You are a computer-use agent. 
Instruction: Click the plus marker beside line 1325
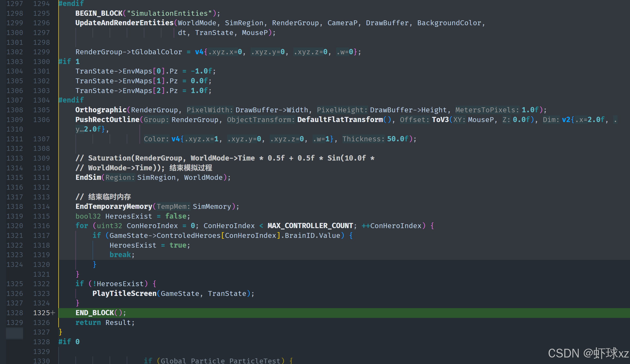point(53,313)
